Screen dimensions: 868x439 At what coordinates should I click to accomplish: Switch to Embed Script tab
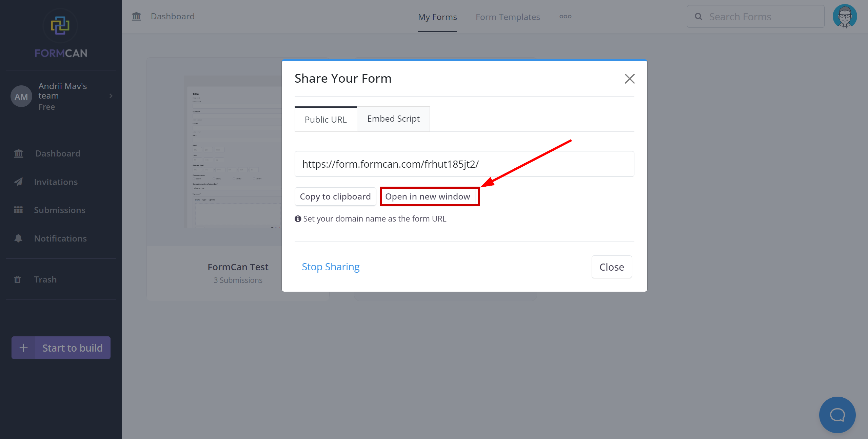point(393,119)
